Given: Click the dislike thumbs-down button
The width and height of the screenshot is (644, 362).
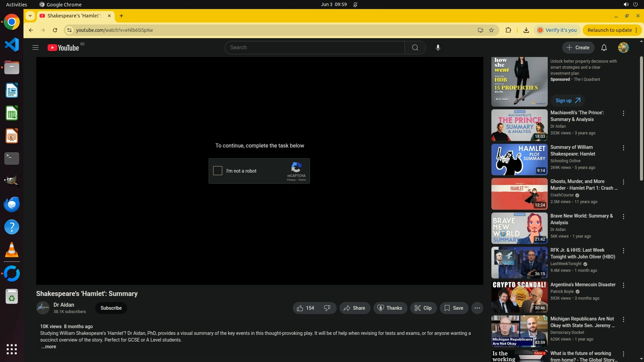Looking at the screenshot, I should [x=327, y=308].
